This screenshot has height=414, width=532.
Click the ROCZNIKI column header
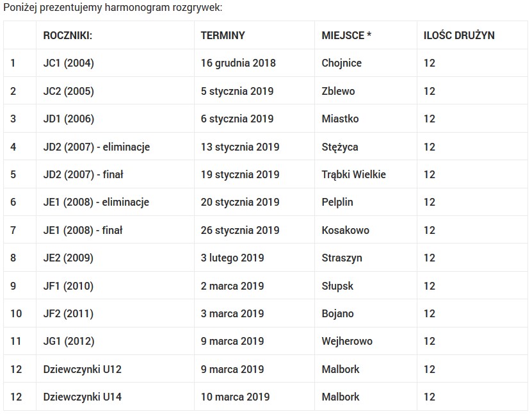point(68,35)
